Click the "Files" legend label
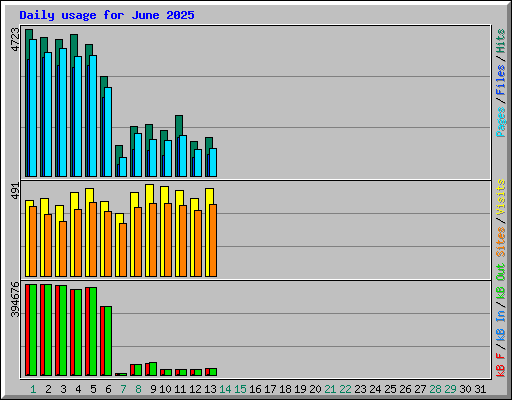The height and width of the screenshot is (400, 512). [501, 80]
